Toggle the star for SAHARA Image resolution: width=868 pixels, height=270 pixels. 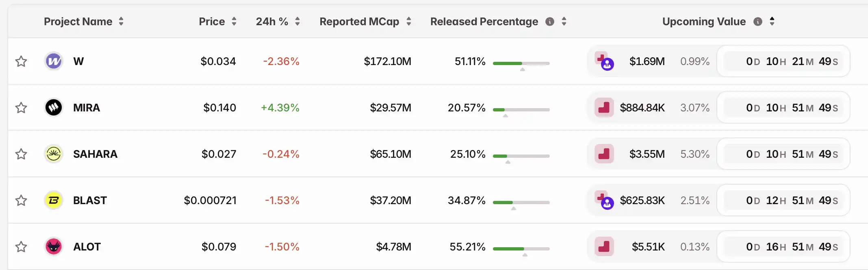pos(21,154)
